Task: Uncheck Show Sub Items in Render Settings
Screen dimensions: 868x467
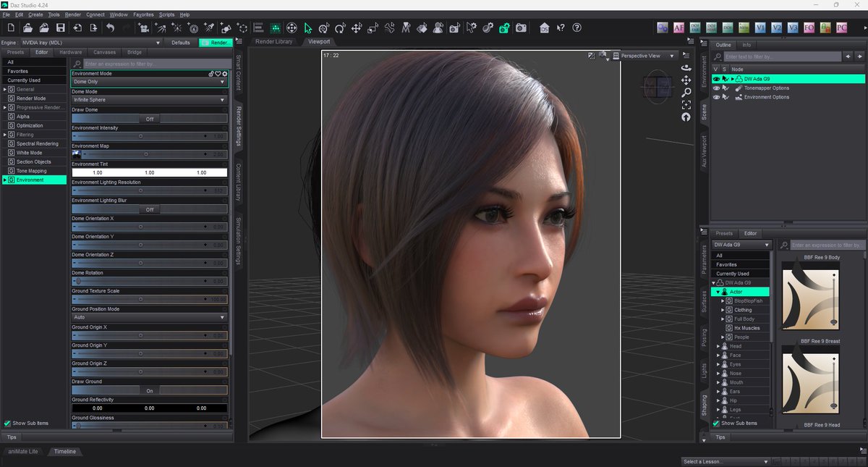Action: (x=7, y=423)
